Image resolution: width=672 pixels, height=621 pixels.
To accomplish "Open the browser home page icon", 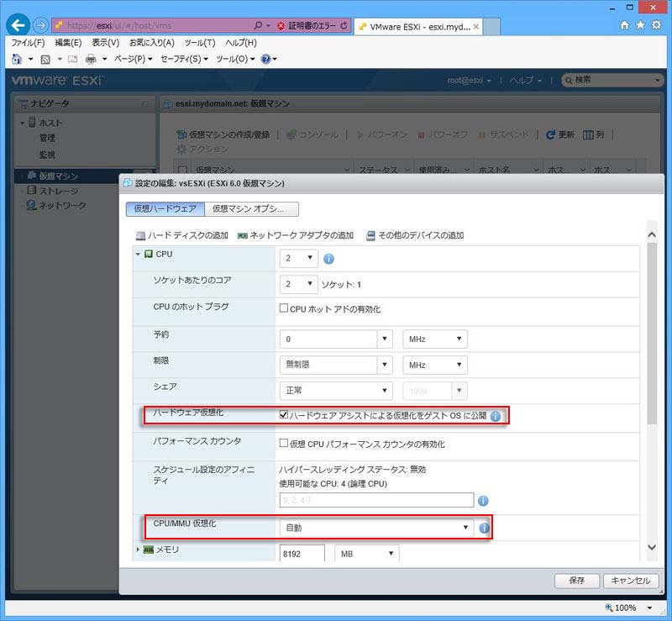I will [x=624, y=25].
